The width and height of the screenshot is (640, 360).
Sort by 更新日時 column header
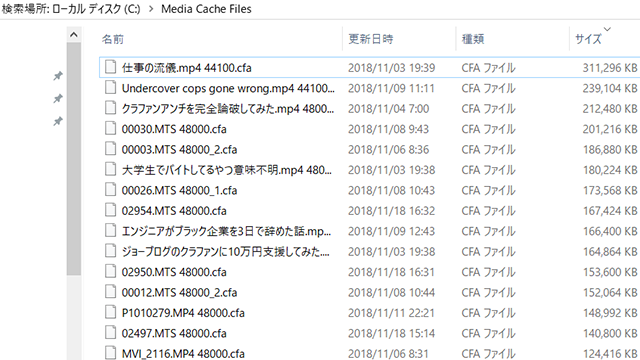pos(371,39)
